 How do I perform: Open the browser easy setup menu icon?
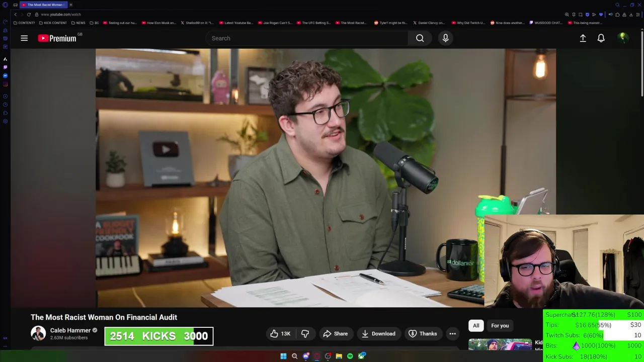tap(638, 15)
